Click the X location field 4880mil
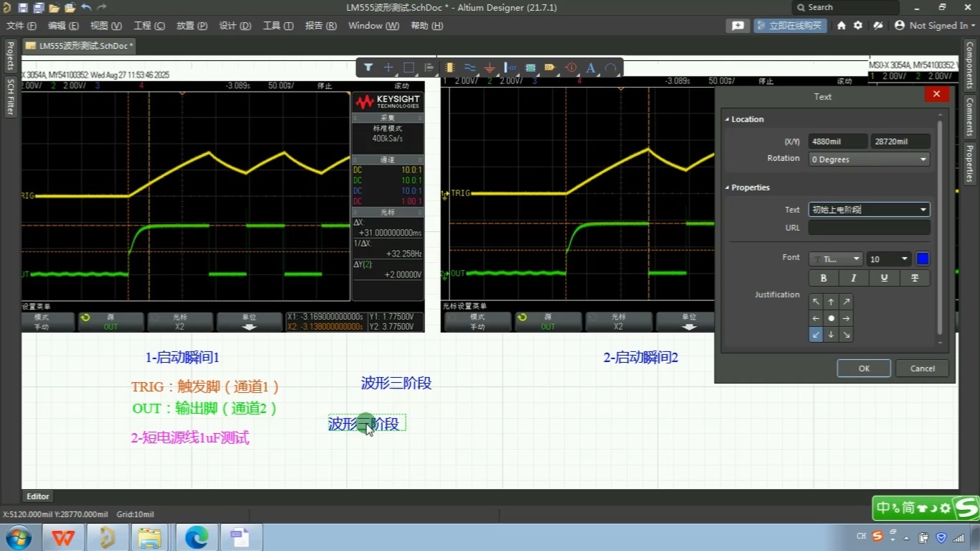The width and height of the screenshot is (980, 551). pos(838,142)
